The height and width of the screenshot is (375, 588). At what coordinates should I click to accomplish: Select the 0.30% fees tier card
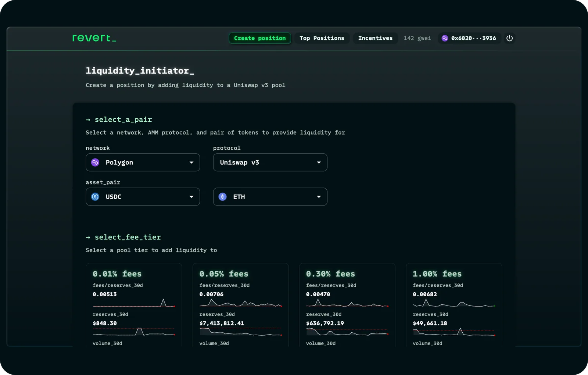point(347,305)
